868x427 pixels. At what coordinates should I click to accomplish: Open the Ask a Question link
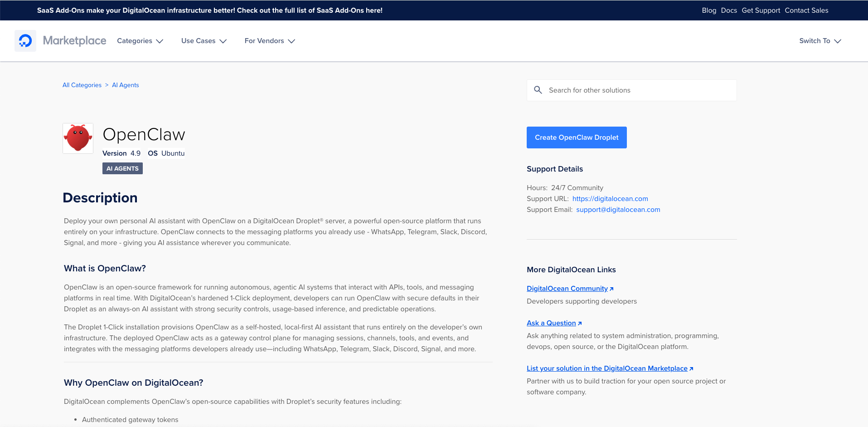pyautogui.click(x=551, y=323)
